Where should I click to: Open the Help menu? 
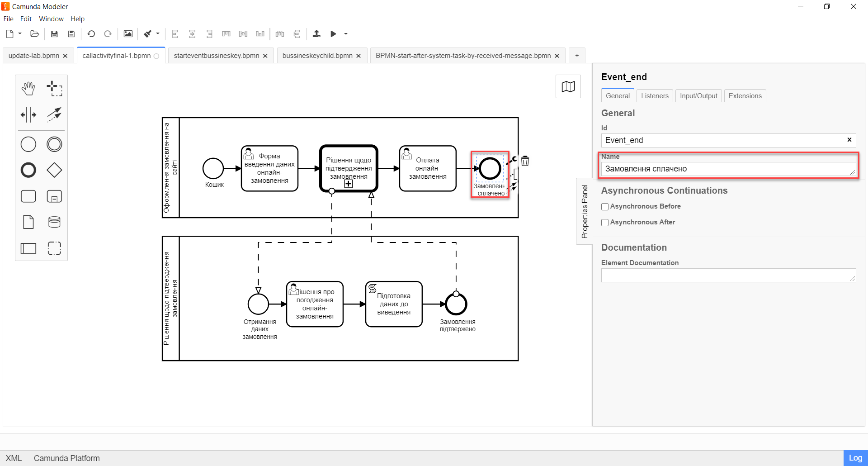click(x=78, y=19)
